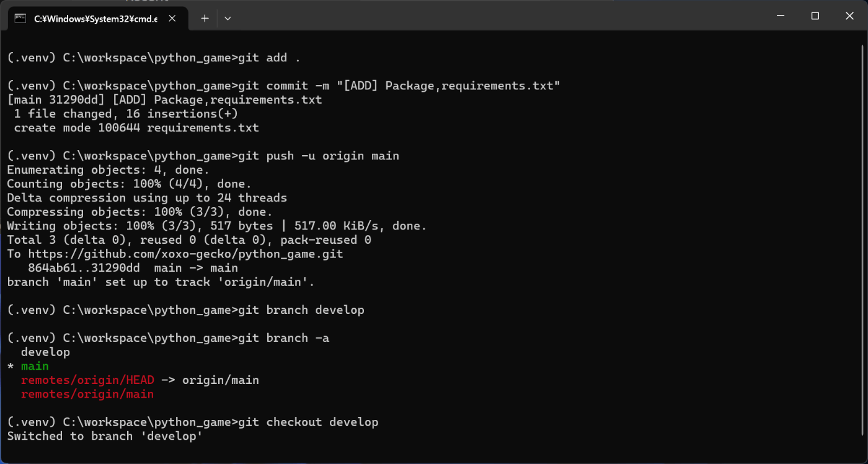Expand the new tab profile dropdown chevron
This screenshot has height=464, width=868.
point(228,19)
